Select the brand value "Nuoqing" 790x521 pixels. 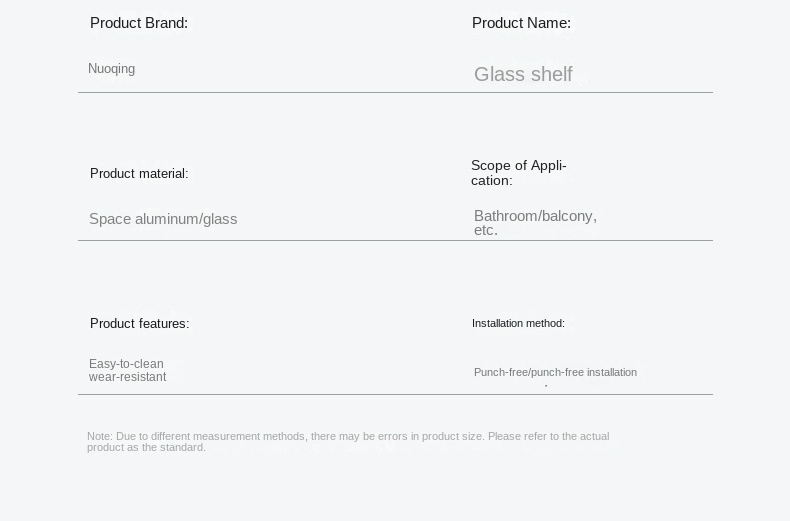[x=111, y=69]
